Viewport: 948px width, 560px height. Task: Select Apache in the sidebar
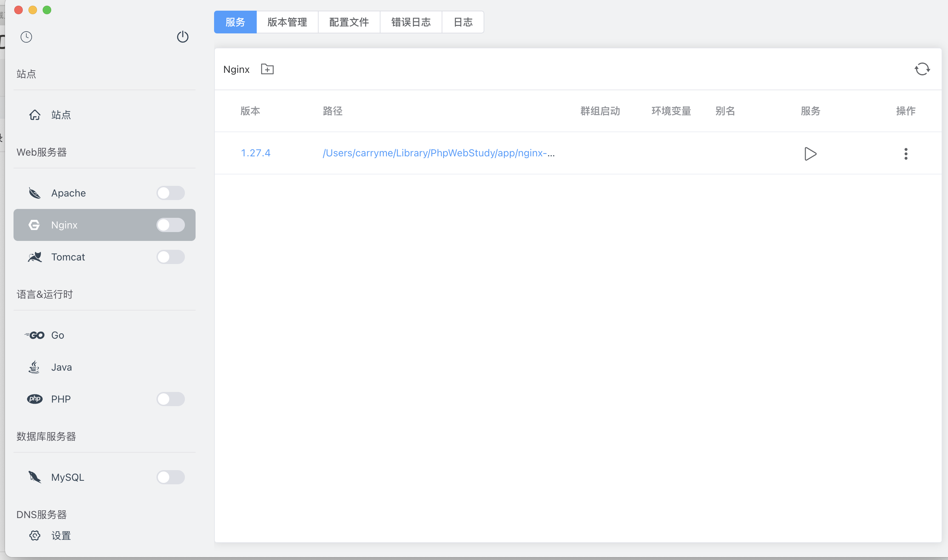point(105,193)
